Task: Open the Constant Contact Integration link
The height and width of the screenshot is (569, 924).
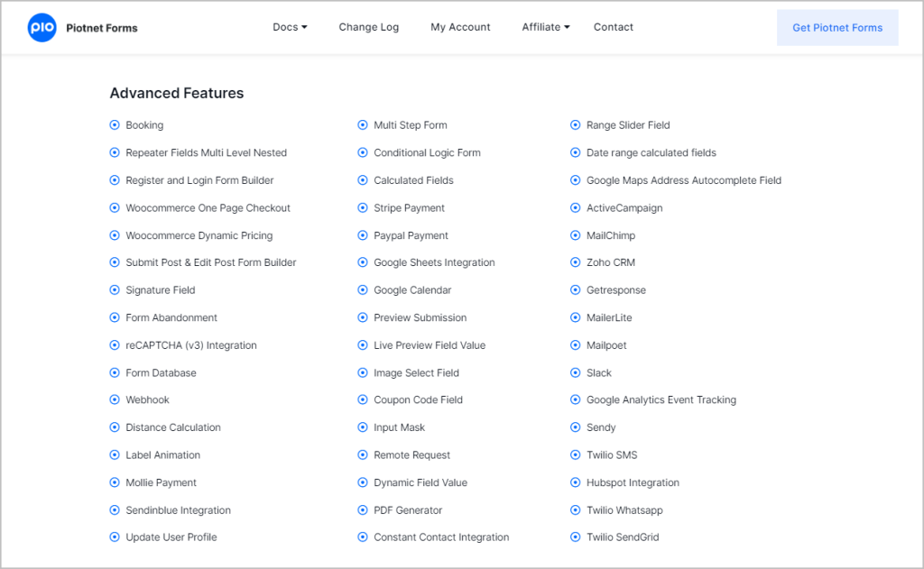Action: point(441,537)
